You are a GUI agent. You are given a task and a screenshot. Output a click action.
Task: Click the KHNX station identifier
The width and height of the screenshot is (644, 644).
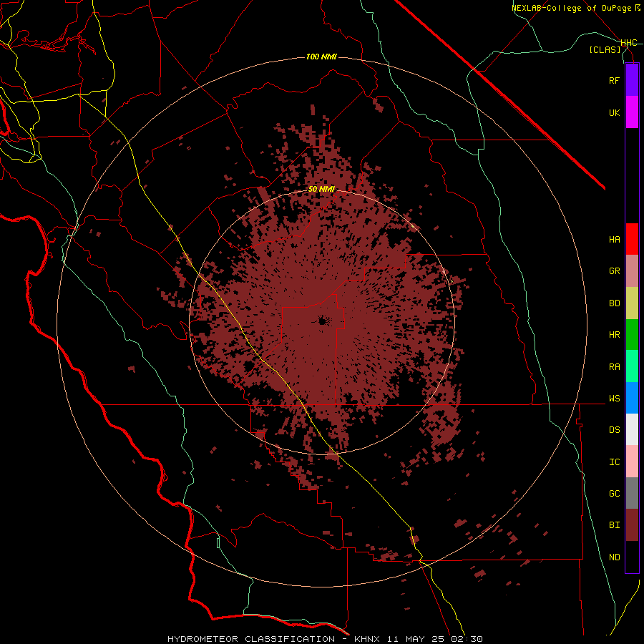point(367,639)
